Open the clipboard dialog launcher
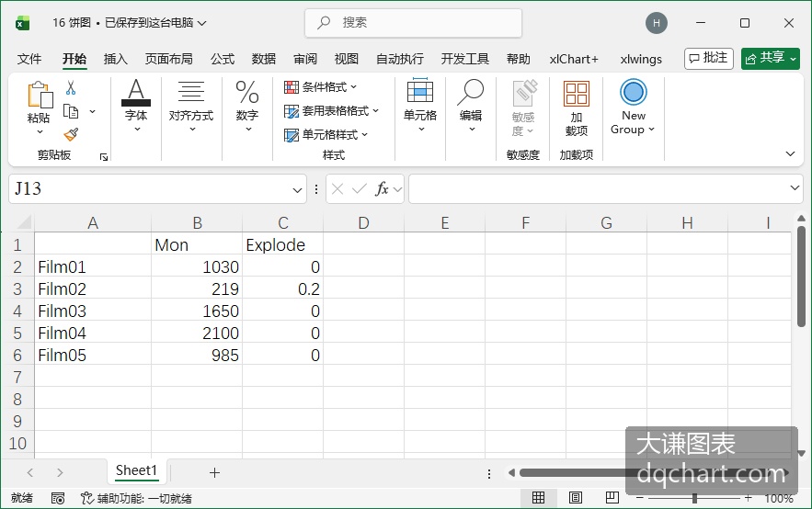This screenshot has width=812, height=509. tap(104, 157)
